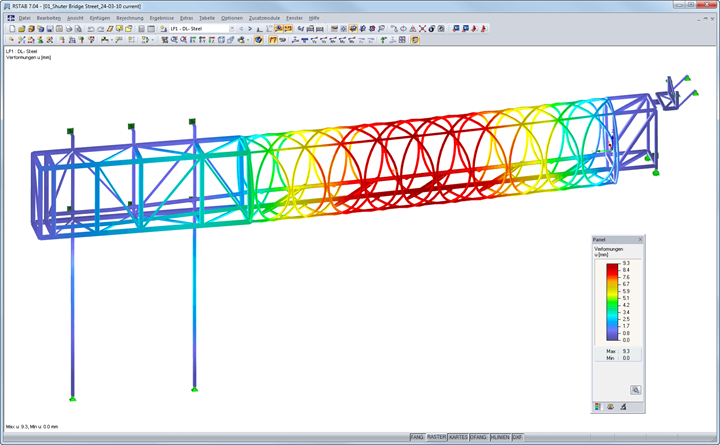Click the New file icon
The image size is (720, 445).
tap(12, 28)
